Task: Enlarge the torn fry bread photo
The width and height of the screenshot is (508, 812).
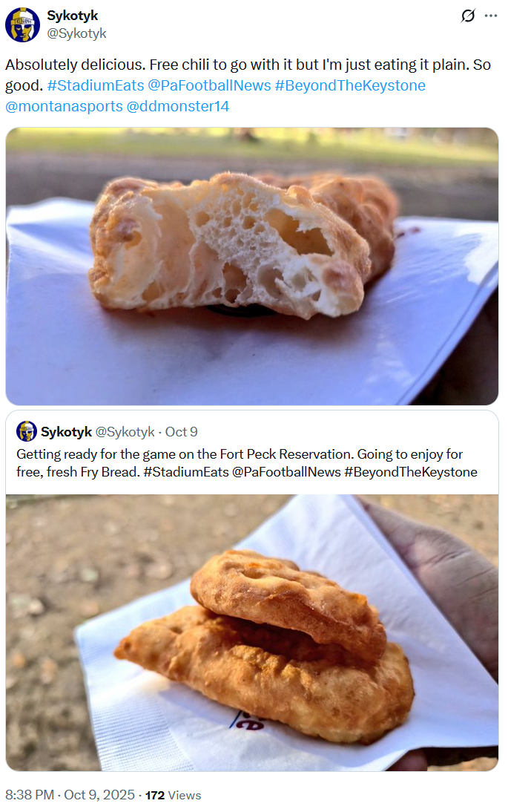Action: 252,266
